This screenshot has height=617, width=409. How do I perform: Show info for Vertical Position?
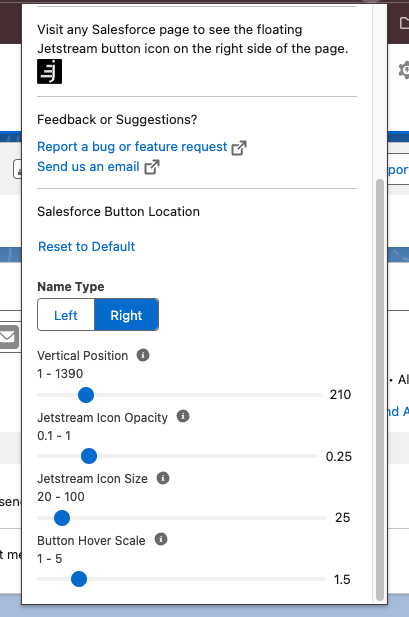143,355
